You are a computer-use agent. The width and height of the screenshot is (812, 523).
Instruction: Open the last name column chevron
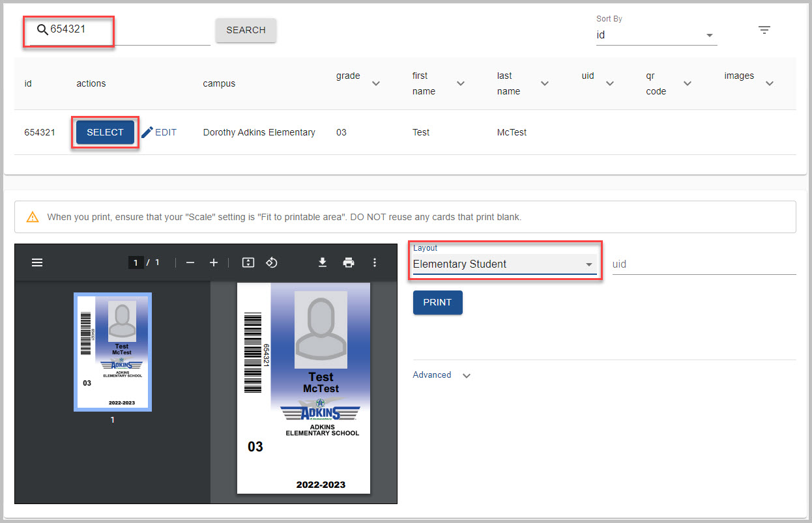(x=545, y=83)
